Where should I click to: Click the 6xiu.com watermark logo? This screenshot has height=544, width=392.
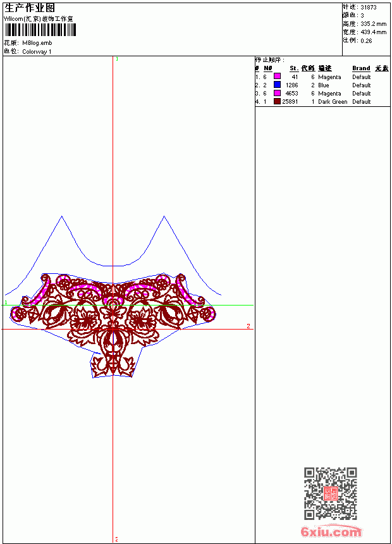(x=331, y=531)
